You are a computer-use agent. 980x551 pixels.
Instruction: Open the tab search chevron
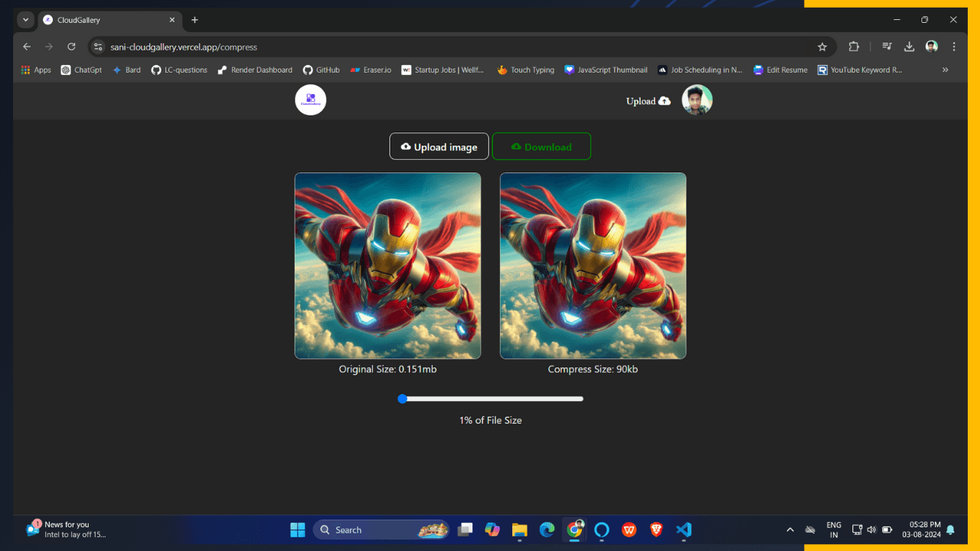coord(25,19)
